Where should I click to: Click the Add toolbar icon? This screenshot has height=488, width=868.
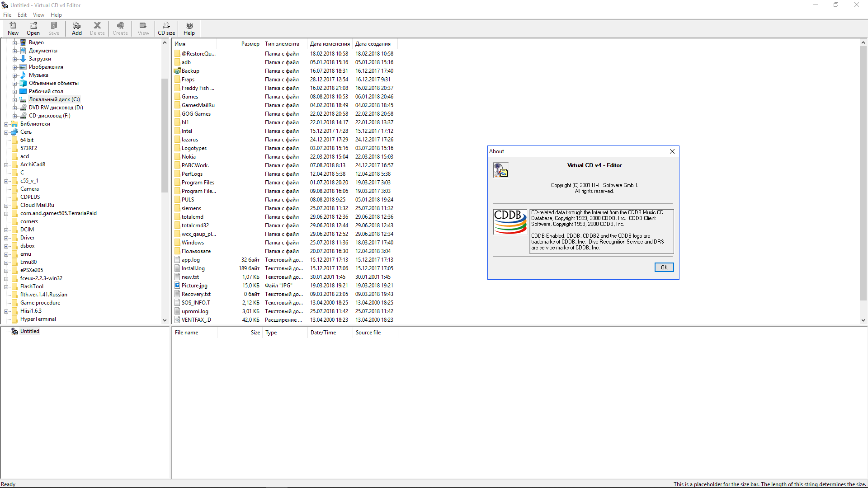(x=77, y=26)
